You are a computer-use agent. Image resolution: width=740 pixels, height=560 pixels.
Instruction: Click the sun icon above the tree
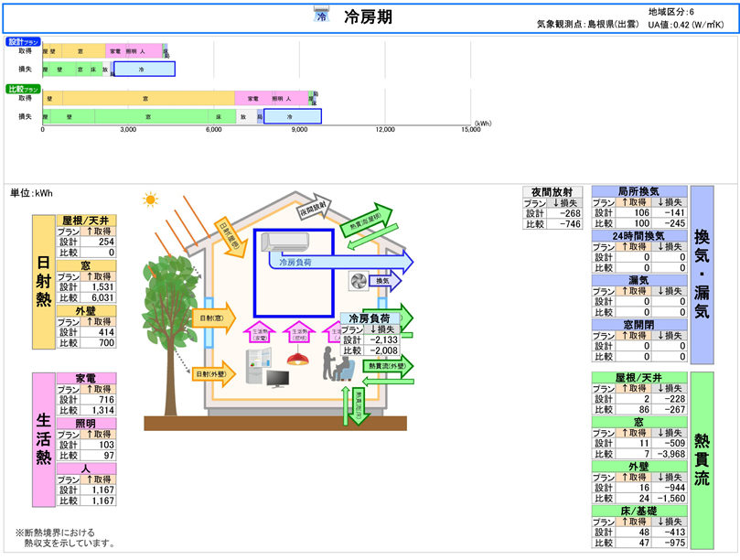tap(150, 199)
